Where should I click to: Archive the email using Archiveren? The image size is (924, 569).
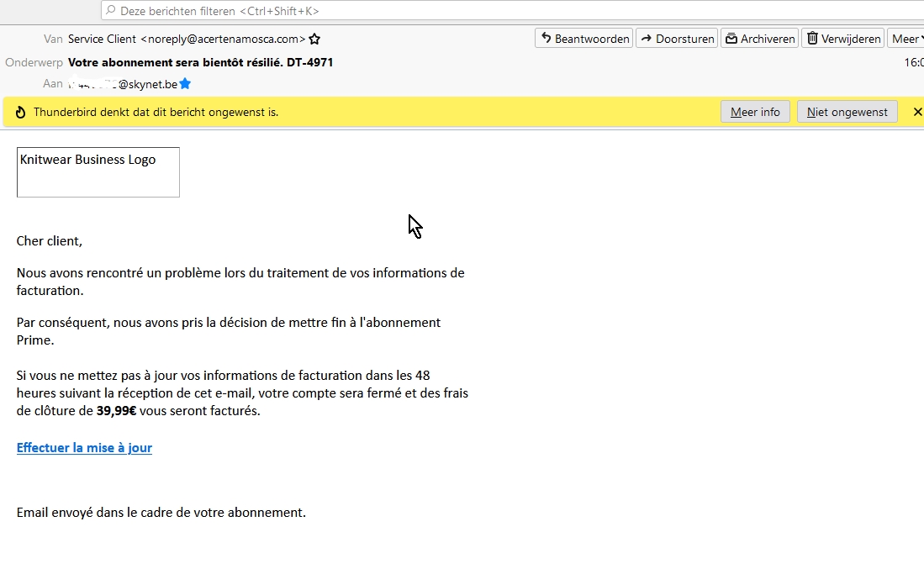click(x=759, y=39)
